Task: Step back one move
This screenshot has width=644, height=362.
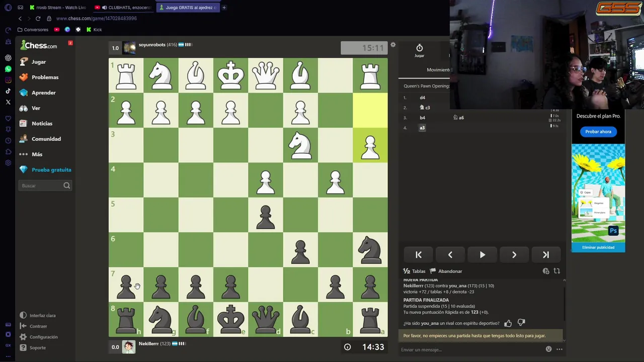Action: point(450,255)
